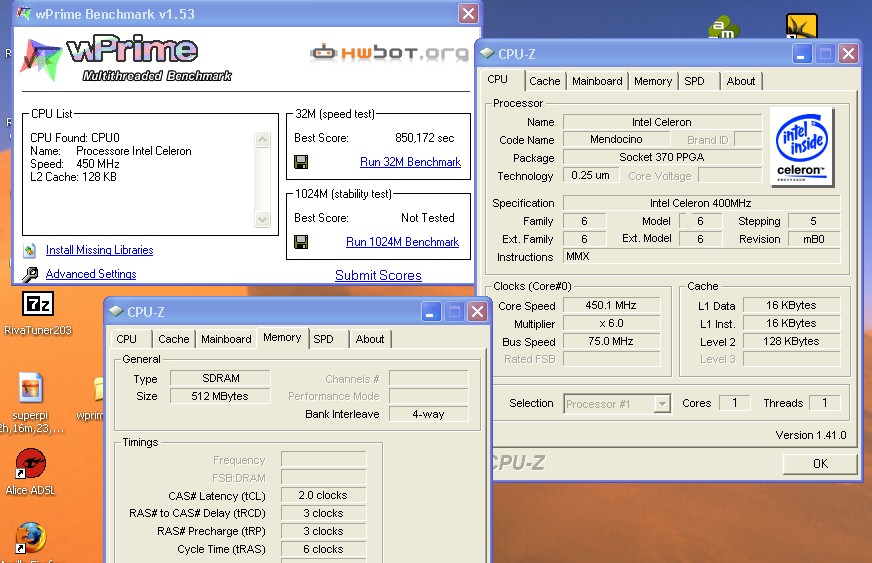Screen dimensions: 872x563
Task: Click the 'Not Tested' score text
Action: click(x=428, y=218)
